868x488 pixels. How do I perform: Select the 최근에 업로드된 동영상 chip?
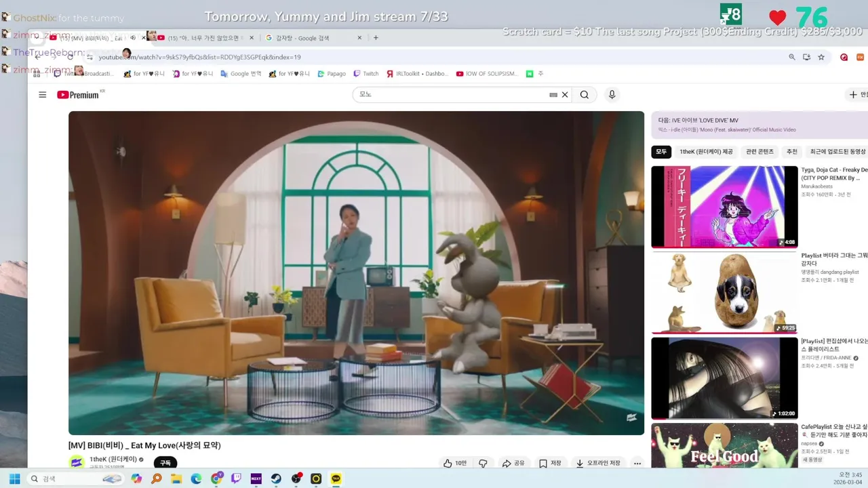coord(837,152)
